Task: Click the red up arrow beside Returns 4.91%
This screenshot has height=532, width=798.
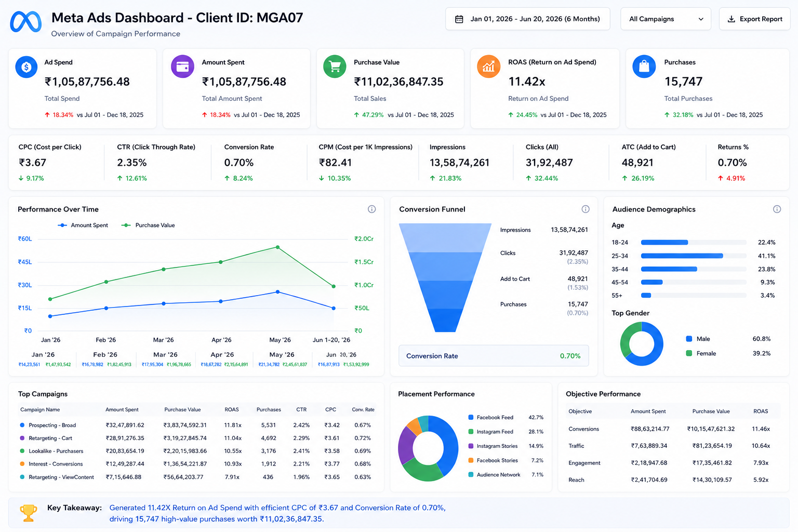Action: 721,178
